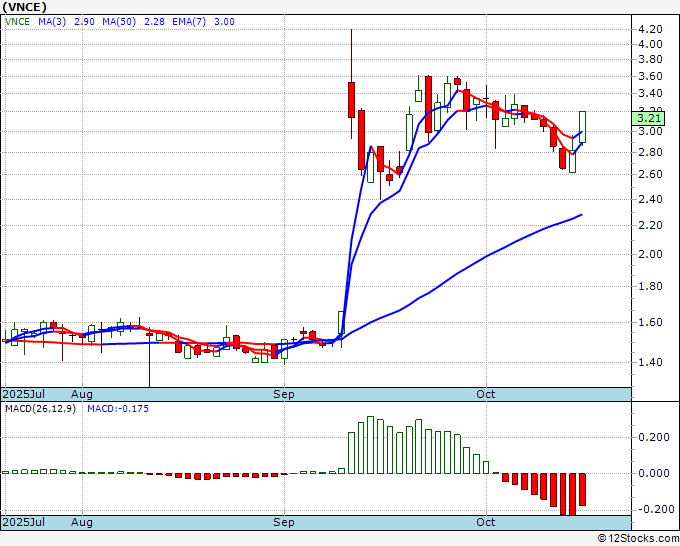Click the MA(50) value 2.28
Screen dimensions: 680x546
click(154, 22)
